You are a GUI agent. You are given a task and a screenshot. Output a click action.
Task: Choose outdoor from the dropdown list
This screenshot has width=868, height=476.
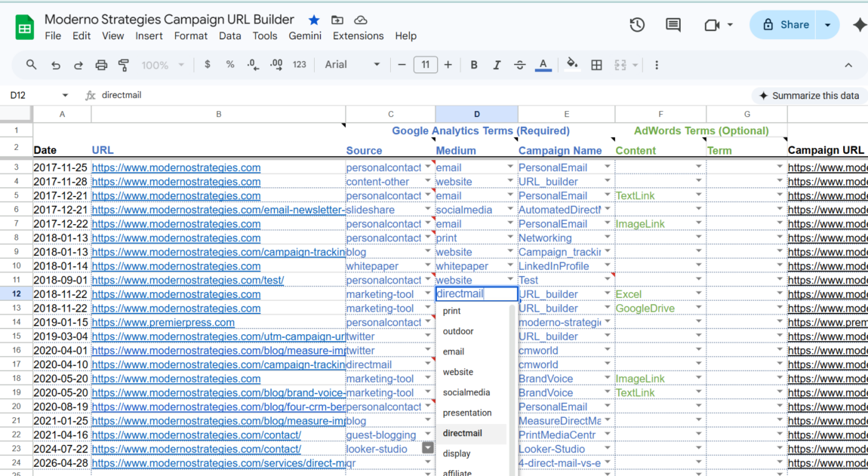[458, 331]
